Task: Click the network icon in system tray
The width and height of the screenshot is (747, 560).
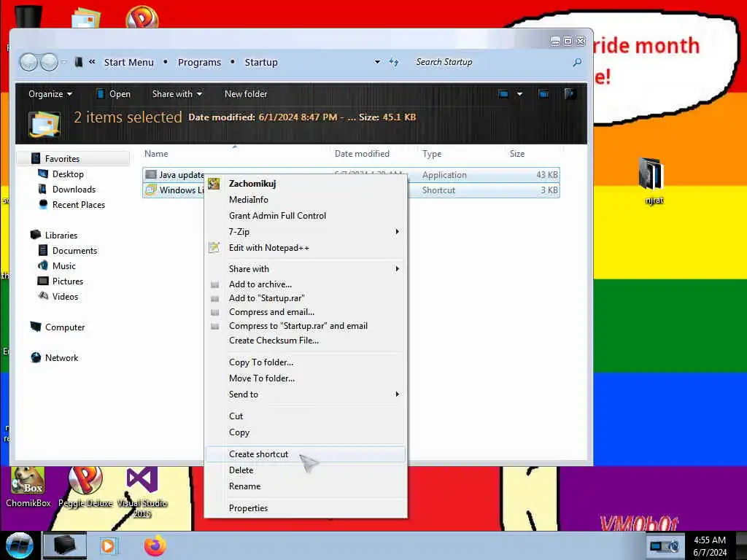Action: pos(657,546)
